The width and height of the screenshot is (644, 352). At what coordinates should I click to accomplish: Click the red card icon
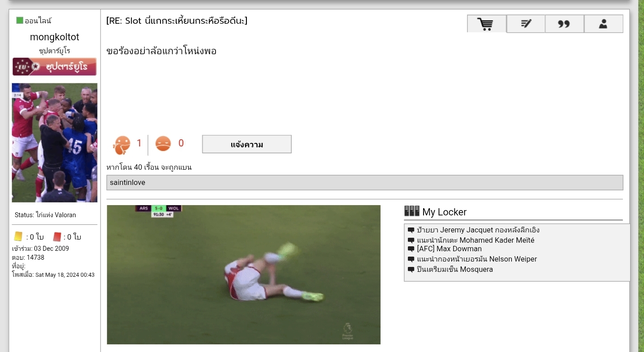(57, 236)
